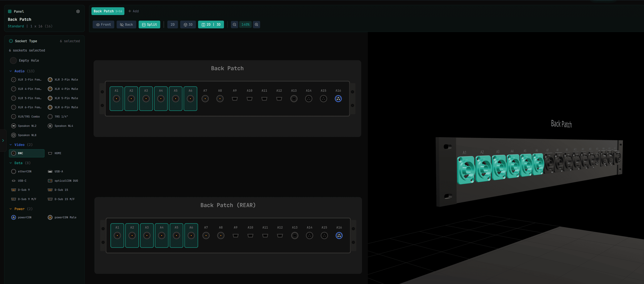
Task: Select socket A13 on REAR panel
Action: [x=295, y=236]
